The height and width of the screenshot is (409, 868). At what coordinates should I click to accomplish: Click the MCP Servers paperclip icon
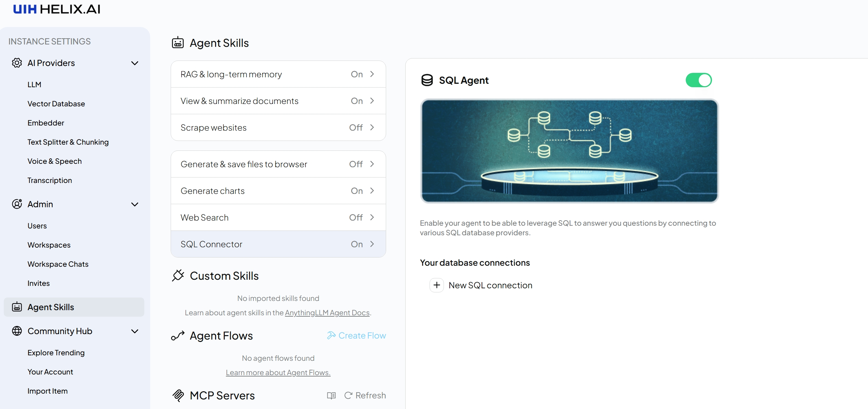tap(178, 395)
